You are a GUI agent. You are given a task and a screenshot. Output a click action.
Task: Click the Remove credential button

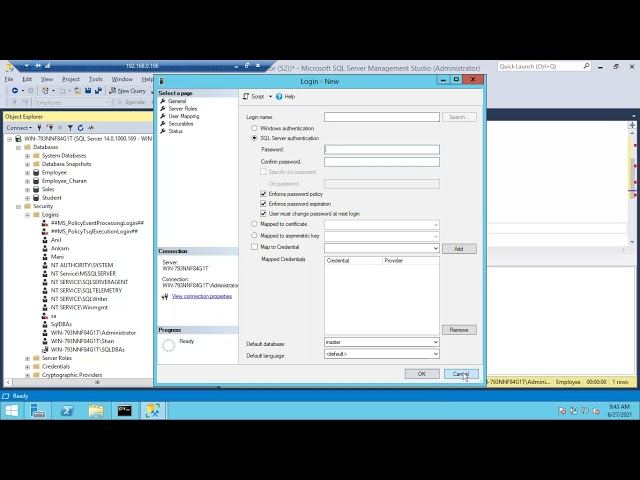pyautogui.click(x=459, y=330)
